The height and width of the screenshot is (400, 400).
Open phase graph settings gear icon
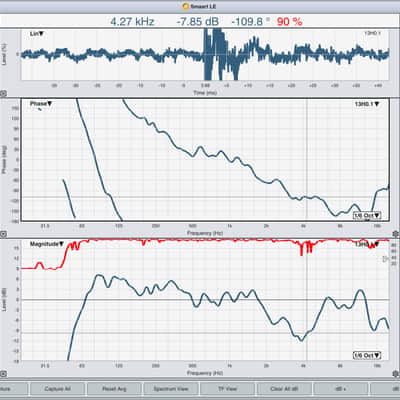[x=396, y=234]
